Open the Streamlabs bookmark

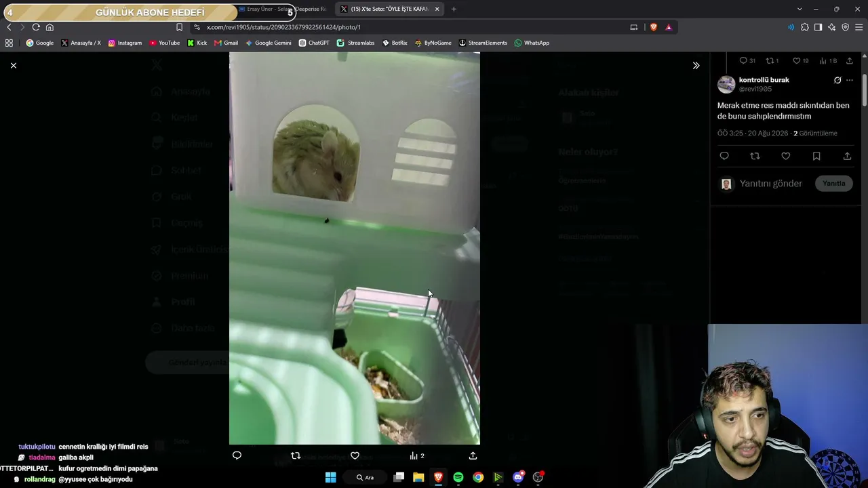355,43
